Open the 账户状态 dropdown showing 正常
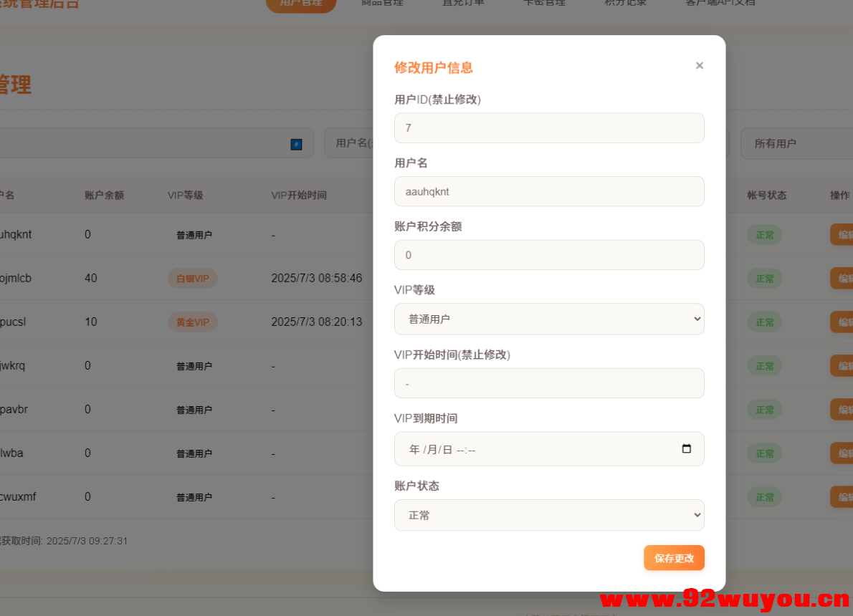The image size is (853, 616). pyautogui.click(x=548, y=514)
